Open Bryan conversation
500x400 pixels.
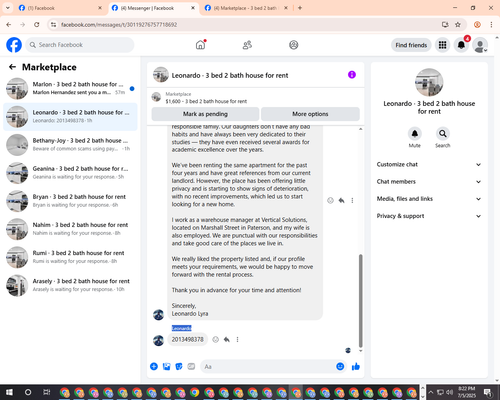pyautogui.click(x=70, y=201)
